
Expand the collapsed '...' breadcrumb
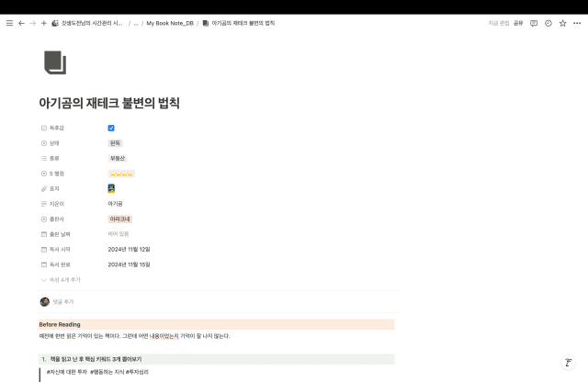(x=136, y=23)
